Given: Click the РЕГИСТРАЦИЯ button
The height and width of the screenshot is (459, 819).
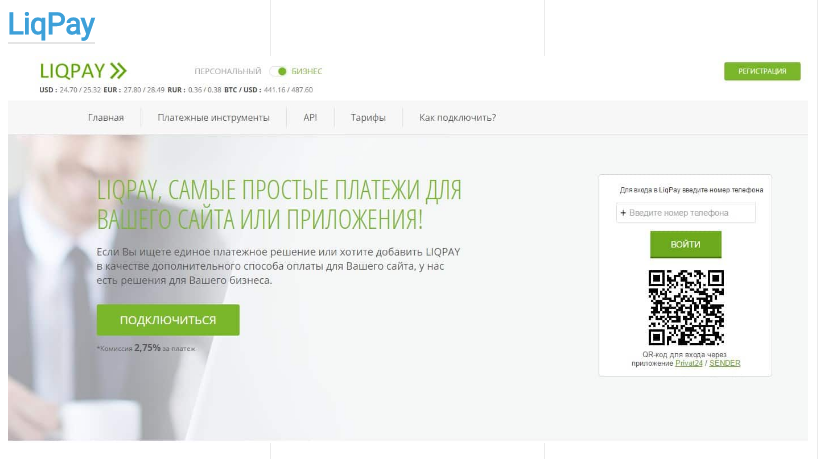Looking at the screenshot, I should 762,71.
